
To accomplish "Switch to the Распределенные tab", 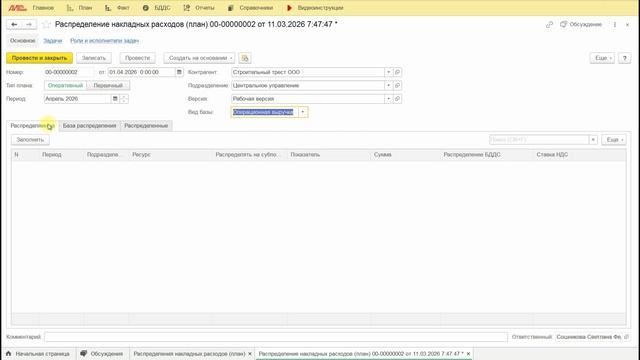I will [x=146, y=126].
